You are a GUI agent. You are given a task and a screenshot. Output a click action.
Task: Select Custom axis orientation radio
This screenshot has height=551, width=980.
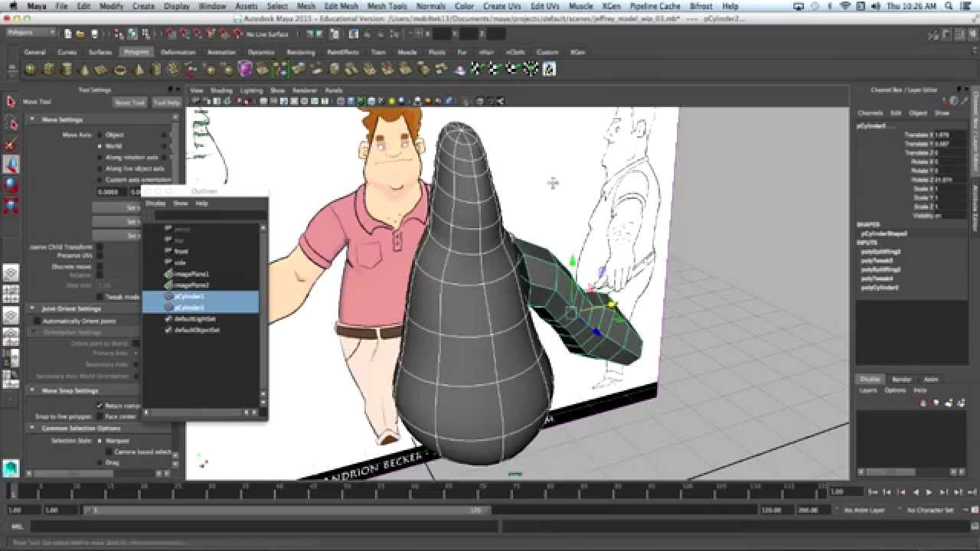(100, 180)
